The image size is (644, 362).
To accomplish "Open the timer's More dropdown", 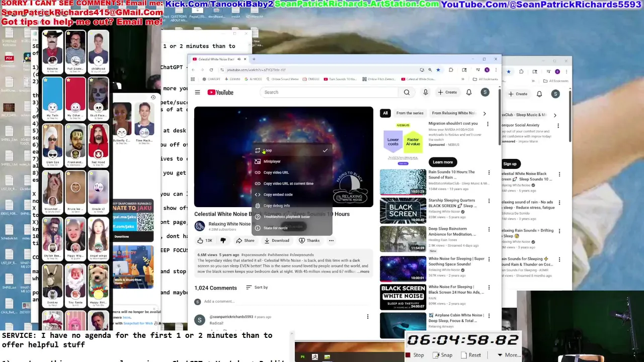I will coord(509,355).
